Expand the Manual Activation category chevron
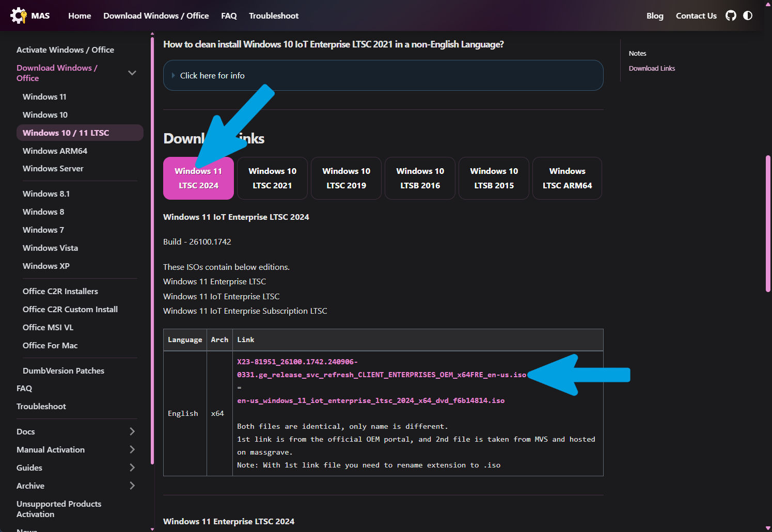772x532 pixels. click(132, 449)
